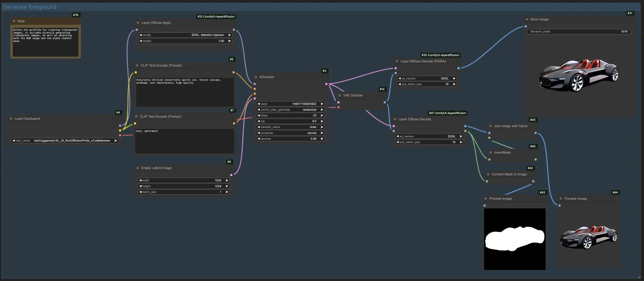
Task: Click the 'Generate foreground' group title
Action: tap(30, 7)
